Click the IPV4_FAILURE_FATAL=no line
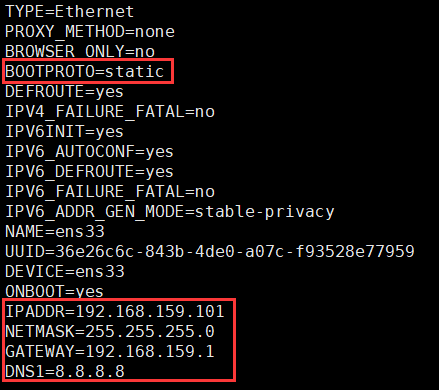The height and width of the screenshot is (390, 439). tap(110, 112)
